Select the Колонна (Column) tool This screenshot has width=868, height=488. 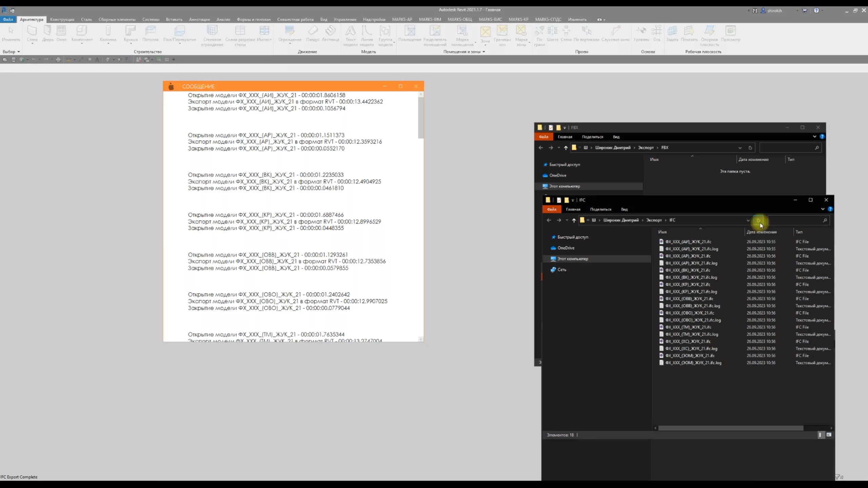(108, 33)
